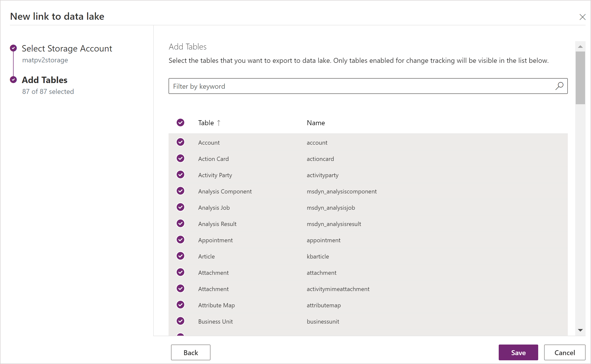Toggle the Account table checkbox
Screen dimensions: 591x364
tap(180, 142)
